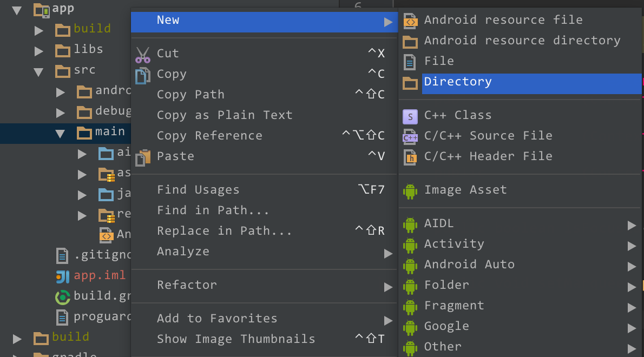Choose Copy Reference
Viewport: 644px width, 357px height.
click(x=264, y=135)
